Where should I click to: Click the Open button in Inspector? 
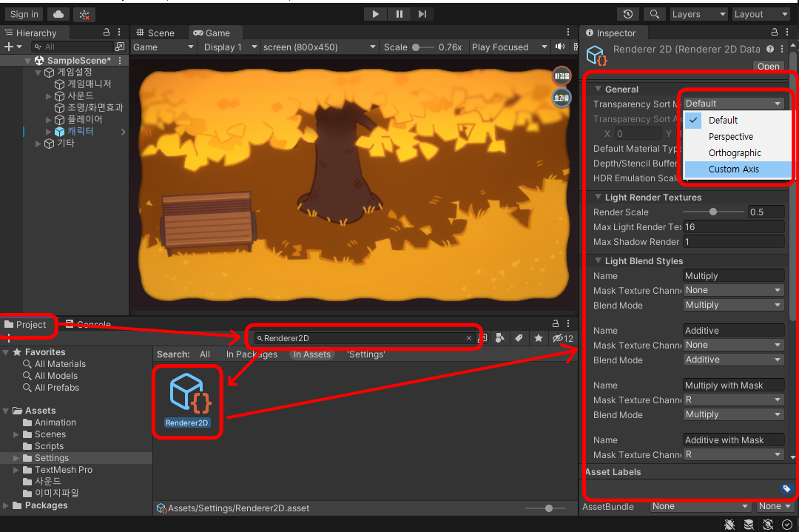(767, 66)
